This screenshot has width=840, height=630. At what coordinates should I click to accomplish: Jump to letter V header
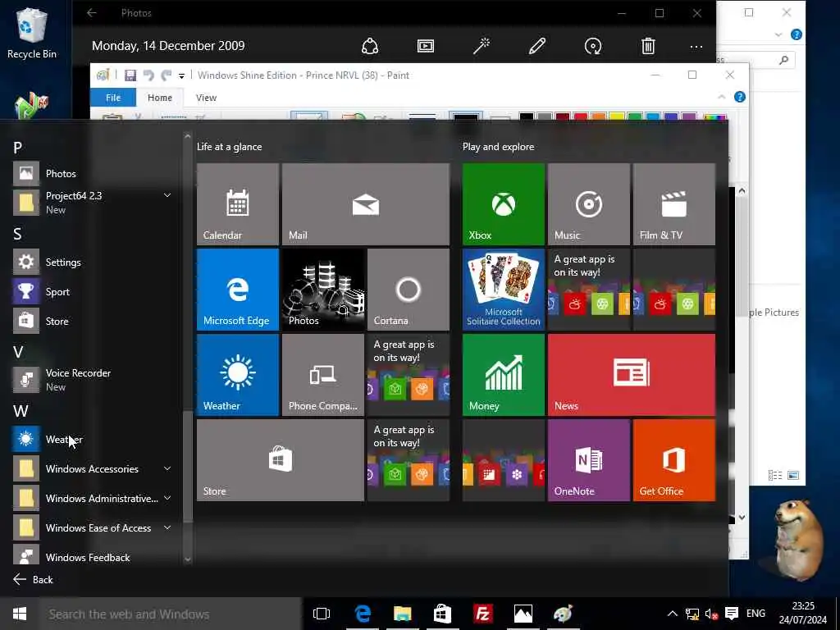click(18, 352)
